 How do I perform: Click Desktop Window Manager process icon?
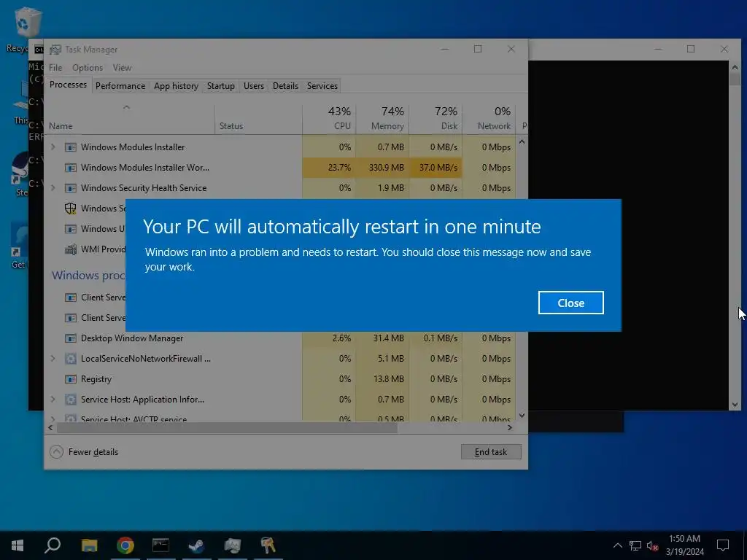[x=71, y=338]
